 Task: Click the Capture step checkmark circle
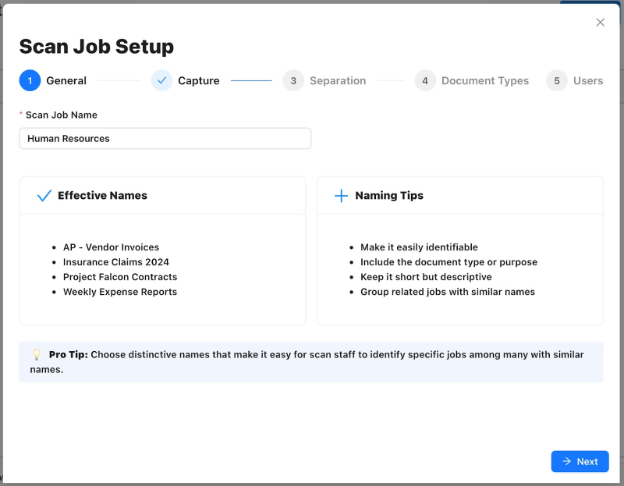pos(162,81)
